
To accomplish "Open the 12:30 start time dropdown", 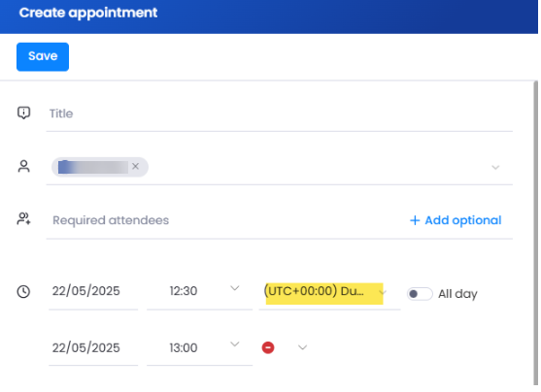I will pyautogui.click(x=235, y=288).
